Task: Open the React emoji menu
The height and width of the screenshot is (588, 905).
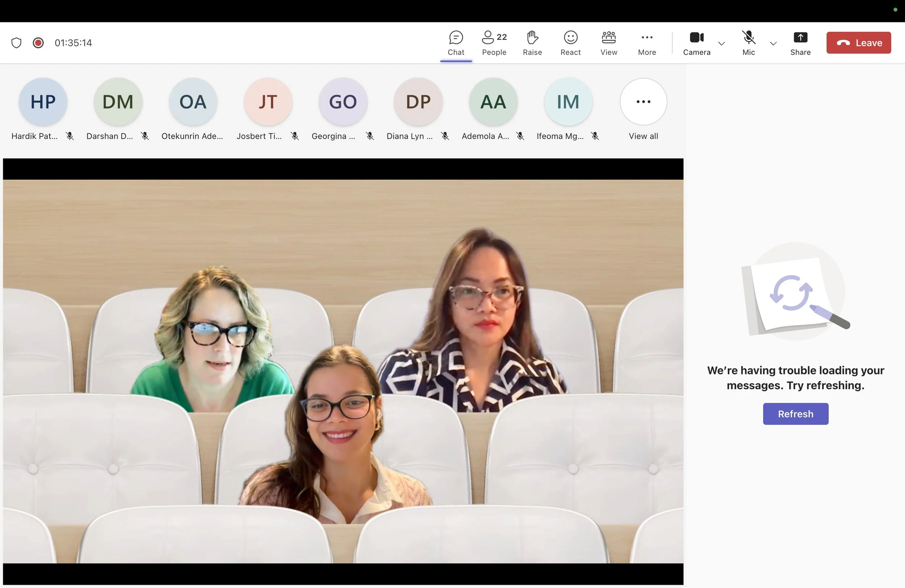Action: pos(570,43)
